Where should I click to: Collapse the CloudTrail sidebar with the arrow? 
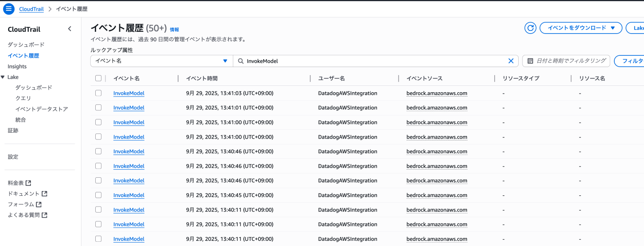pyautogui.click(x=70, y=29)
